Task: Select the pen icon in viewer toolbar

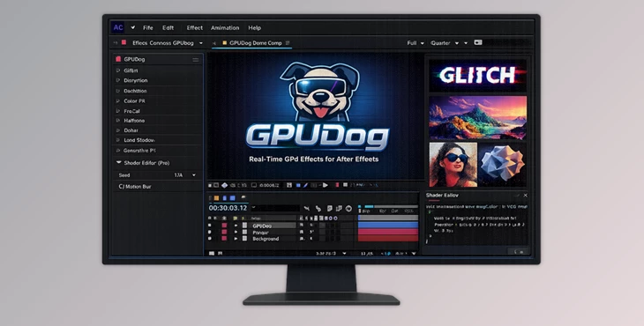Action: click(305, 185)
